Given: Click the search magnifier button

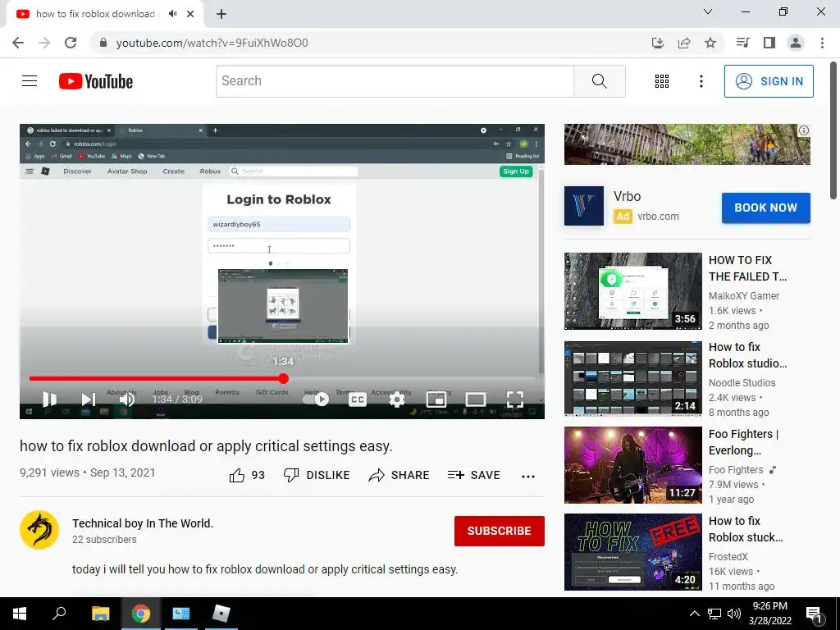Looking at the screenshot, I should 600,81.
